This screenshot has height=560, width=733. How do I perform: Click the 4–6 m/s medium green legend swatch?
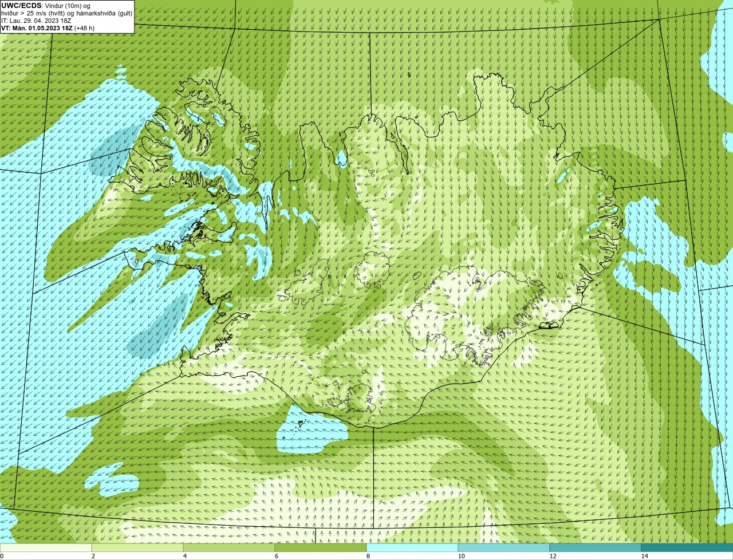coord(229,547)
